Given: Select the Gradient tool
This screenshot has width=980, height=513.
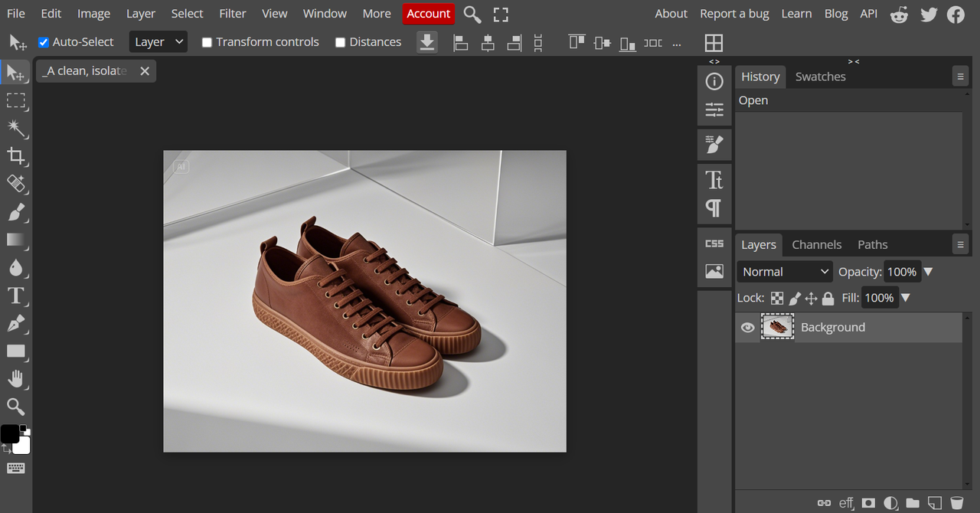Looking at the screenshot, I should pyautogui.click(x=16, y=240).
